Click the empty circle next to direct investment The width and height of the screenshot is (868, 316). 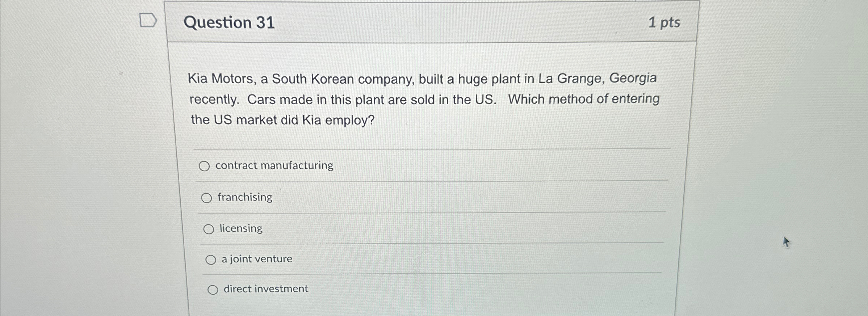click(213, 289)
